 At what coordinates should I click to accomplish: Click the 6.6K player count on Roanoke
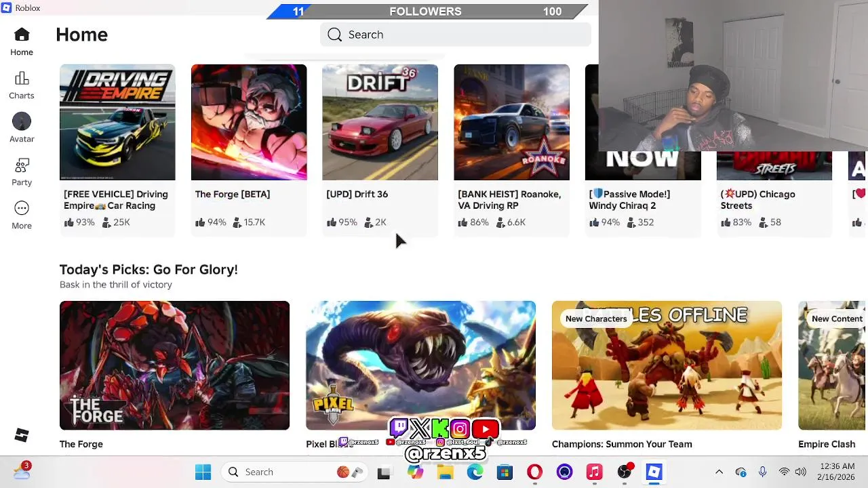(x=511, y=222)
